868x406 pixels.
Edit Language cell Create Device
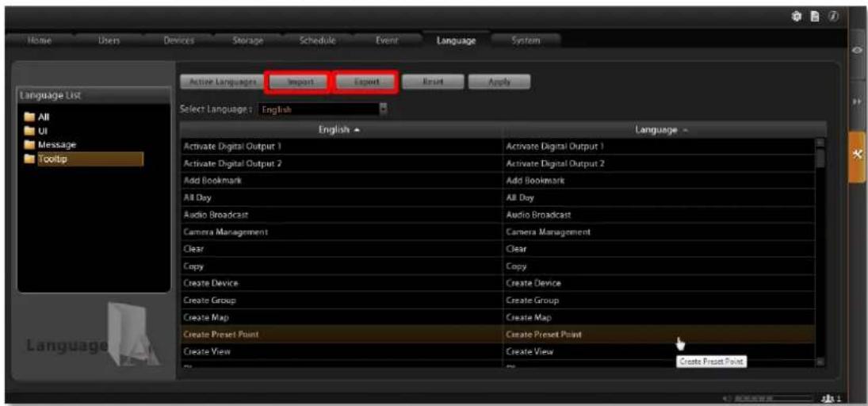tap(659, 283)
